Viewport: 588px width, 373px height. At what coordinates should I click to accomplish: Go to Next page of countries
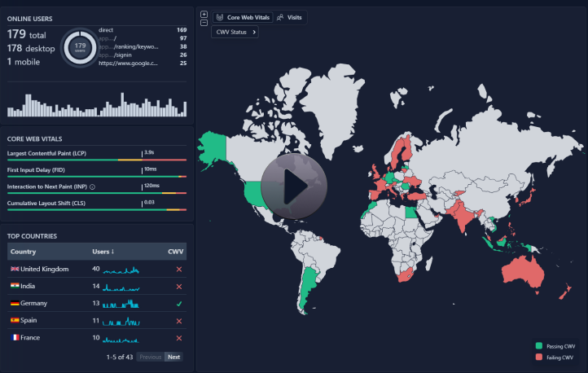[x=173, y=357]
